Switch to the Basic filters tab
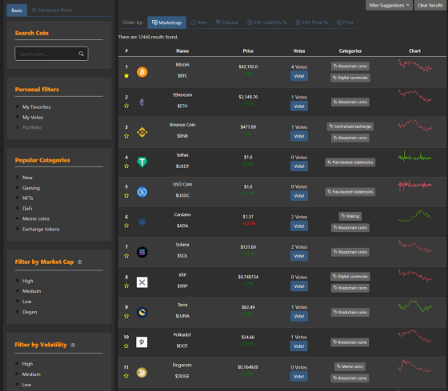The height and width of the screenshot is (391, 448). 17,10
